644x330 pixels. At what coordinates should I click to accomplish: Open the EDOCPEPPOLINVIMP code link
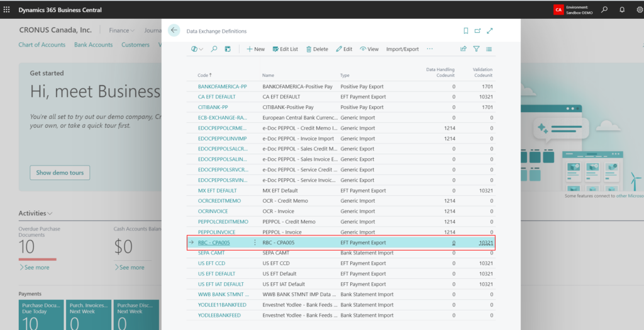coord(222,139)
